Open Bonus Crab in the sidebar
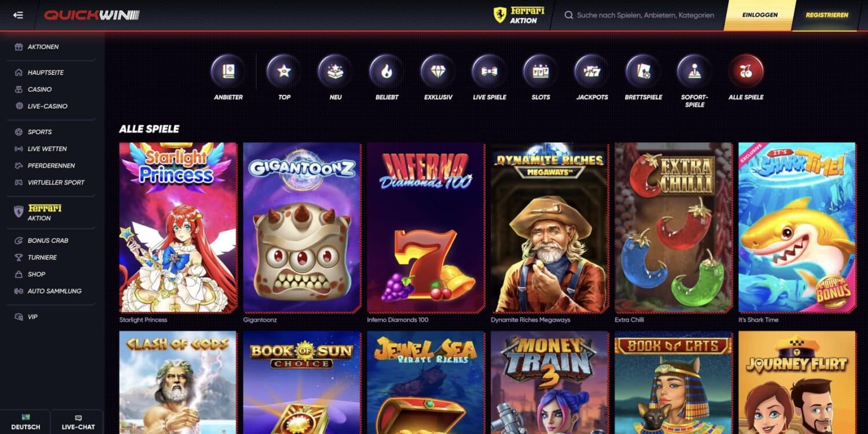The width and height of the screenshot is (868, 434). 47,240
